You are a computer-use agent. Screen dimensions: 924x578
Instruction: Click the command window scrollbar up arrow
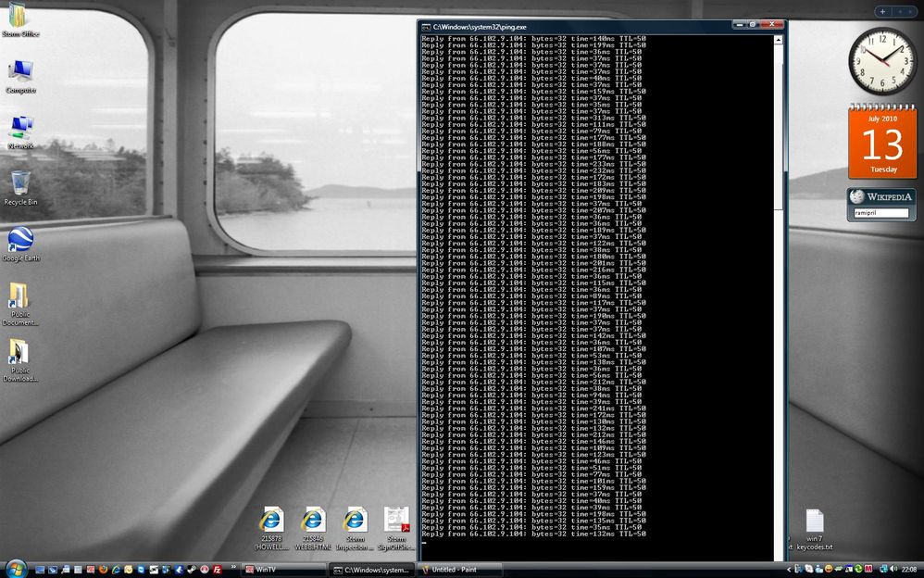coord(779,40)
